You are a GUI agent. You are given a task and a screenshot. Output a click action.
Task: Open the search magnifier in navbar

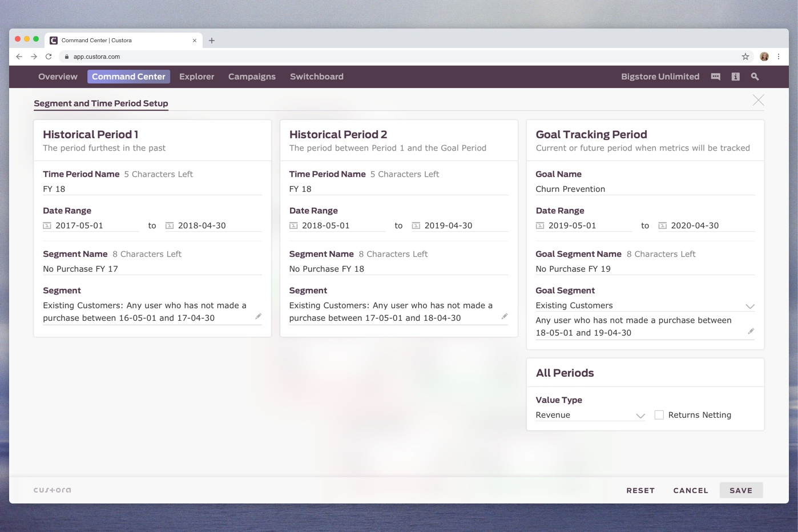pyautogui.click(x=755, y=76)
